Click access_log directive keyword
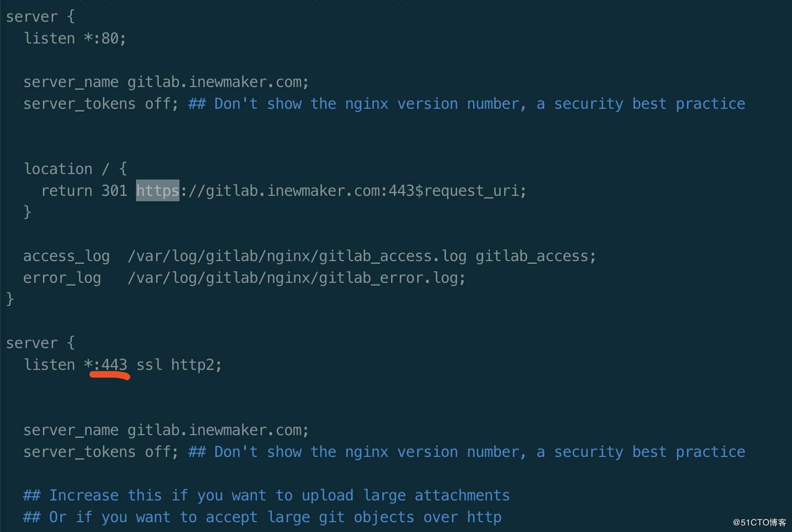 66,256
